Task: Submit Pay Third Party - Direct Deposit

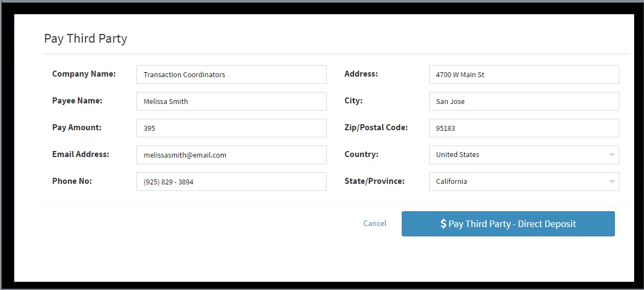Action: [x=508, y=224]
